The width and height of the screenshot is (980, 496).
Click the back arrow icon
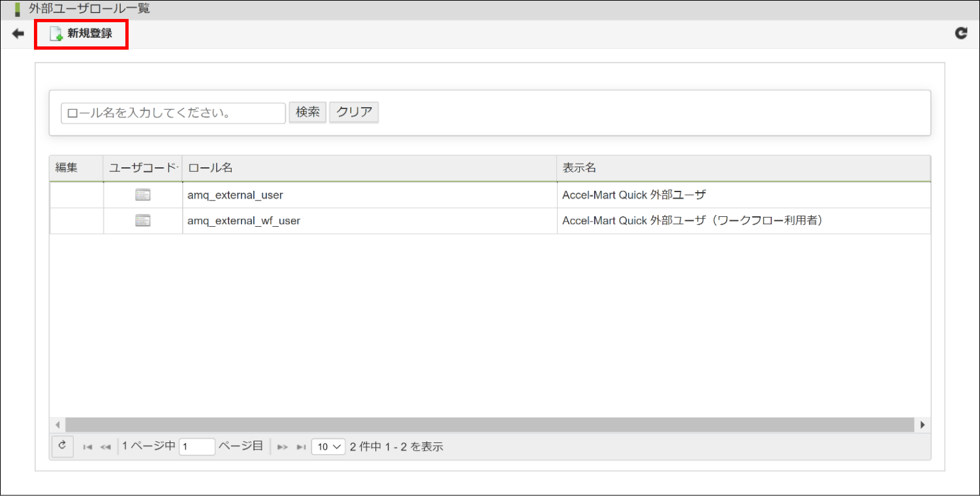(18, 34)
